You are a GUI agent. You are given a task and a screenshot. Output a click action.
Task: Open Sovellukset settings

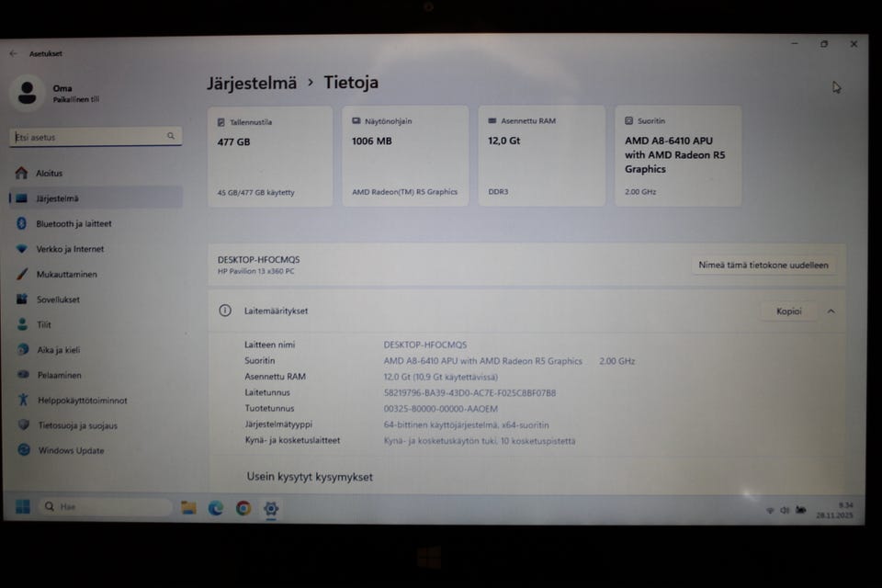pos(96,300)
